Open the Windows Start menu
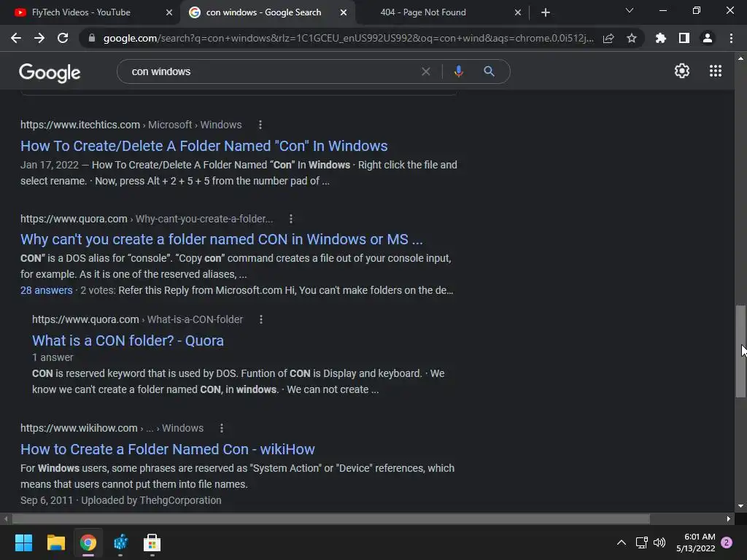 pos(23,542)
